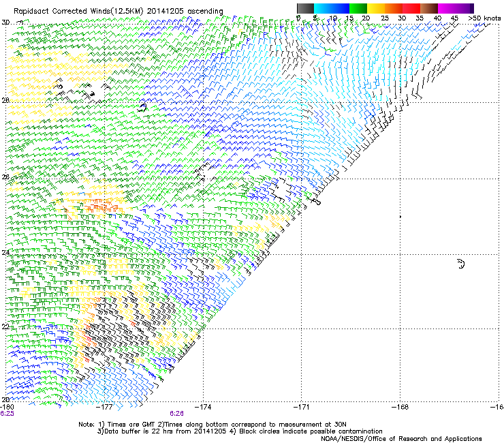Click the cyan 5-10 knots legend swatch
Screen dimensions: 504x443
pos(323,8)
